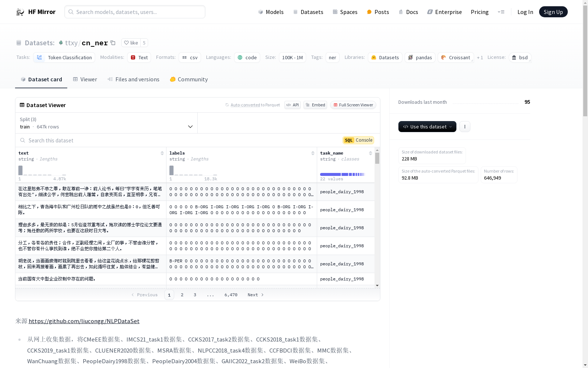The image size is (588, 368).
Task: Click the Sign Up button
Action: pos(553,12)
